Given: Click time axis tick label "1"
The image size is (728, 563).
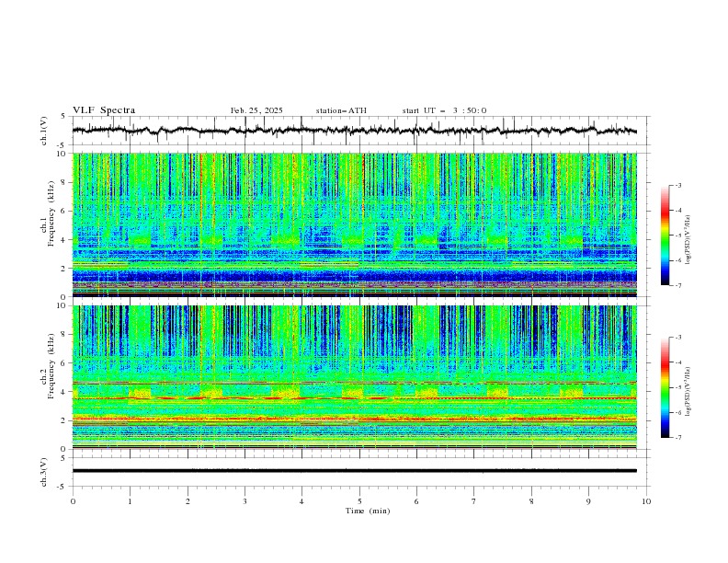Looking at the screenshot, I should (x=130, y=501).
